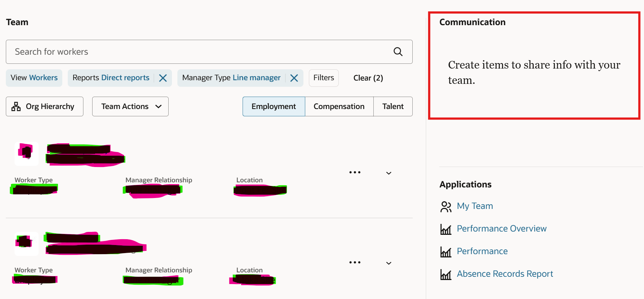Open the second worker's more actions menu
Image resolution: width=644 pixels, height=299 pixels.
coord(355,262)
